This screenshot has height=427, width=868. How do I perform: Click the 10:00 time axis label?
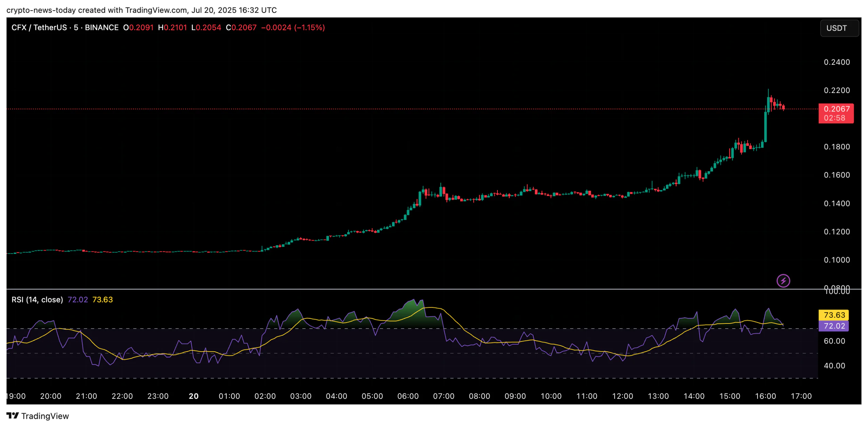[x=551, y=396]
